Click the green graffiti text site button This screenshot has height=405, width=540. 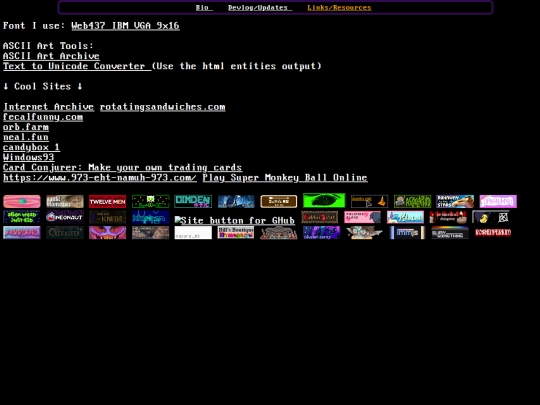point(412,201)
